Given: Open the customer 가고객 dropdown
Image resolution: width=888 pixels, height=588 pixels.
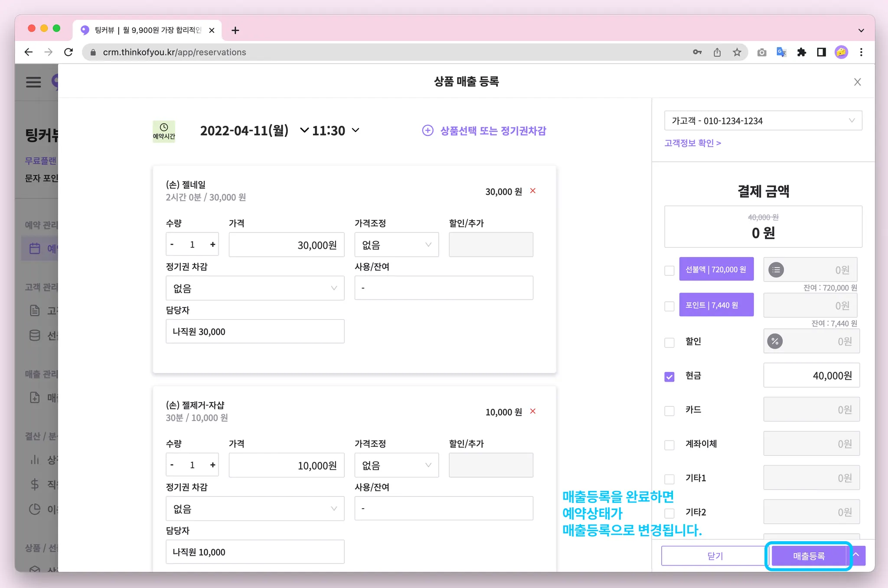Looking at the screenshot, I should (763, 121).
